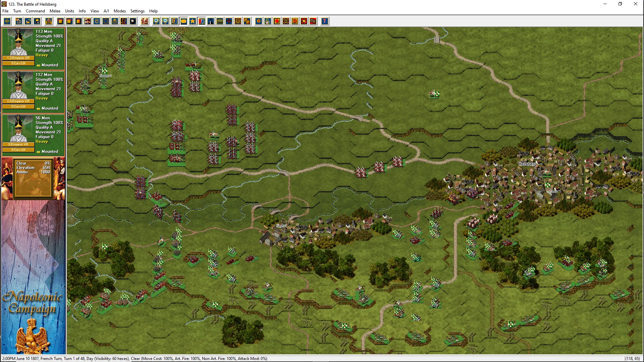Click the zoom in magnifier icon
The width and height of the screenshot is (644, 362).
[x=156, y=21]
